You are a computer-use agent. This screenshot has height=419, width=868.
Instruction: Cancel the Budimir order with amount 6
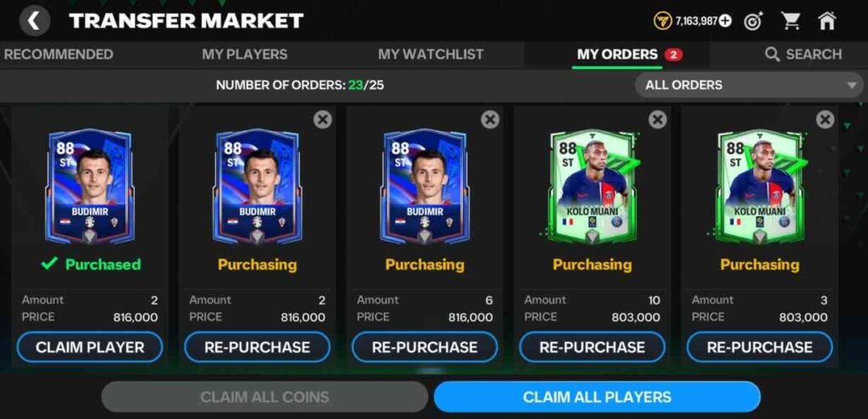[x=490, y=119]
